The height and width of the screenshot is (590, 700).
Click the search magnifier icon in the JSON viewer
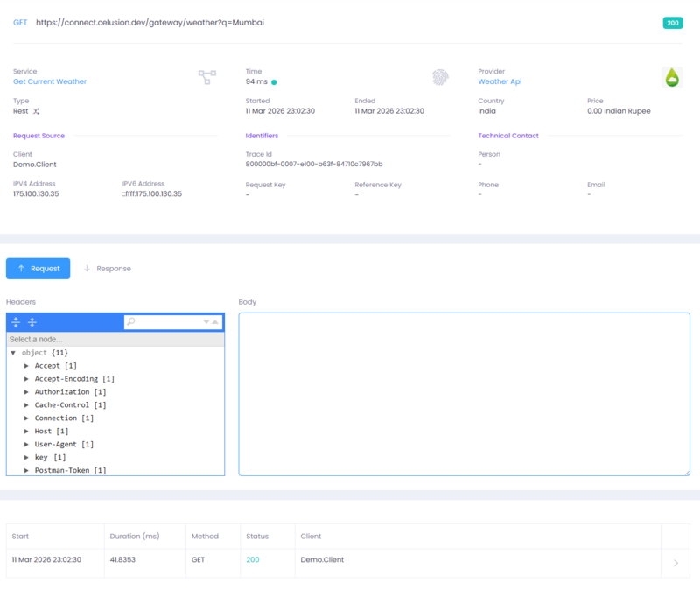(x=131, y=322)
